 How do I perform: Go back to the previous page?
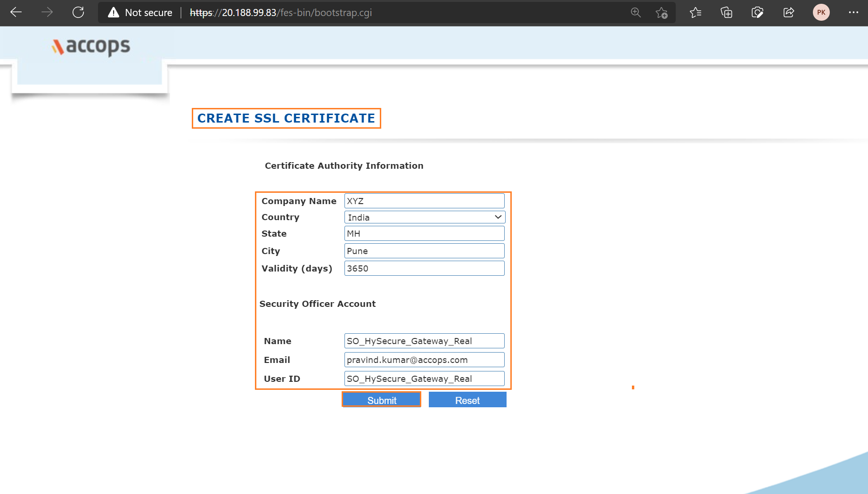[x=16, y=12]
